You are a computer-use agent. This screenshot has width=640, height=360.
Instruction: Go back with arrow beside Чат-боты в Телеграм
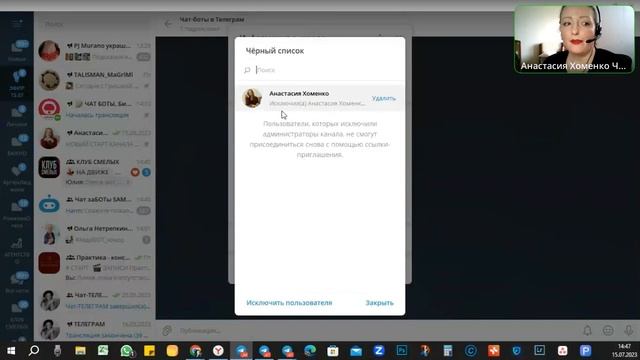[x=168, y=24]
